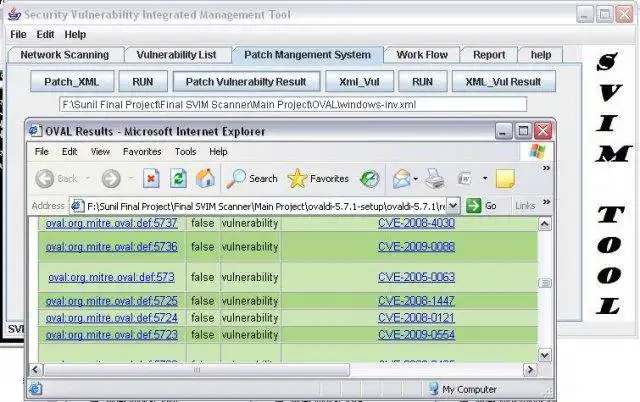
Task: Click vertical scrollbar down arrow
Action: 545,355
